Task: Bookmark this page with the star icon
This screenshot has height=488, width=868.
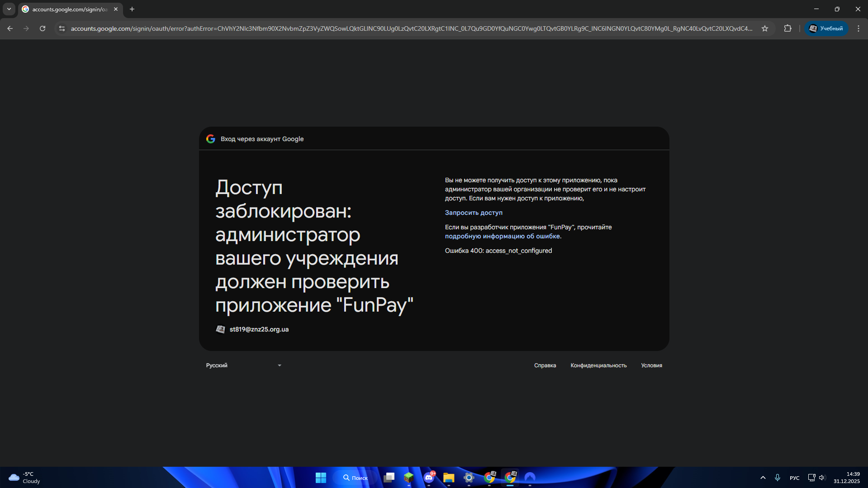Action: click(x=764, y=28)
